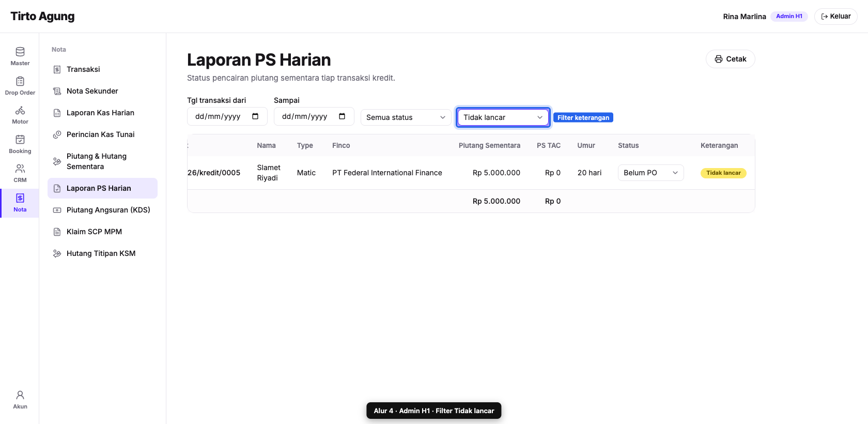Click the Tirto Agung logo title

[x=42, y=17]
